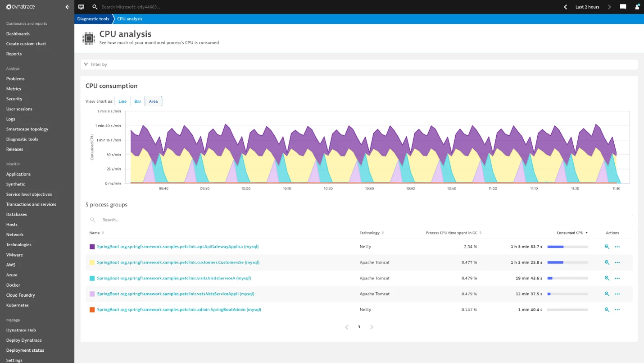Switch chart view to Bar

[137, 101]
